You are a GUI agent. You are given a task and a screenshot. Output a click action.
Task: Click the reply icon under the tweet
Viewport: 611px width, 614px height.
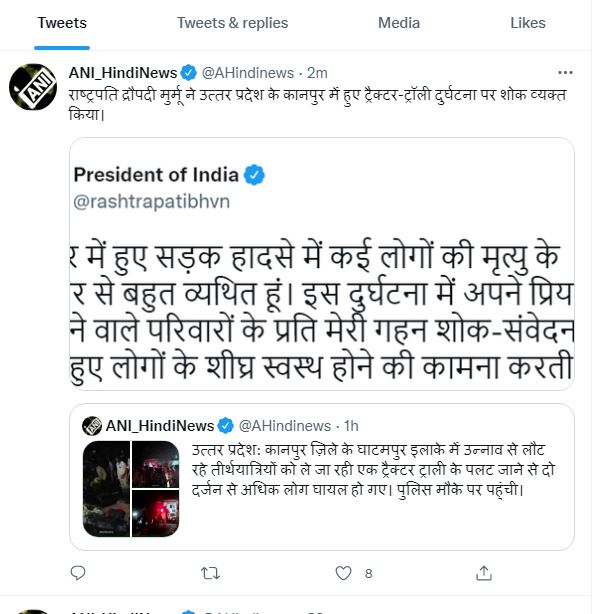(79, 573)
